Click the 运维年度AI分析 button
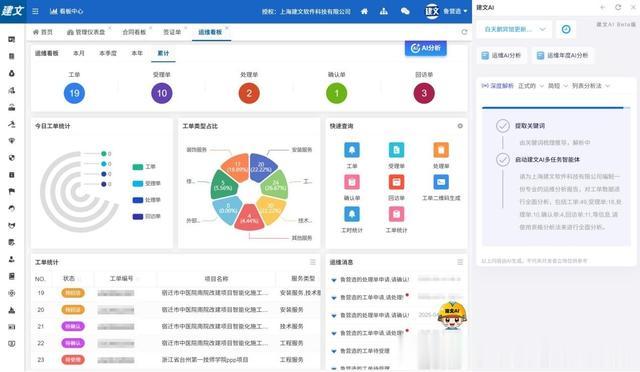The width and height of the screenshot is (640, 372). tap(563, 56)
